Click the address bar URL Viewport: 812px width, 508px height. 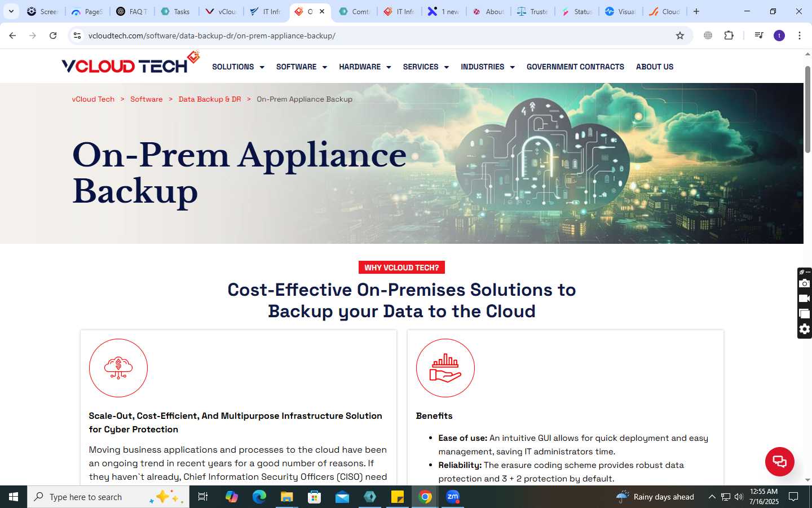212,36
